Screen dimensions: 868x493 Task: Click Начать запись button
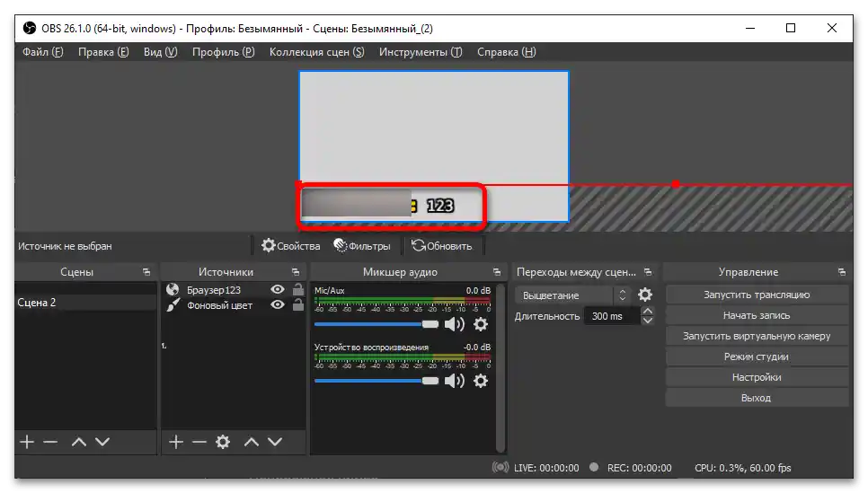point(757,315)
